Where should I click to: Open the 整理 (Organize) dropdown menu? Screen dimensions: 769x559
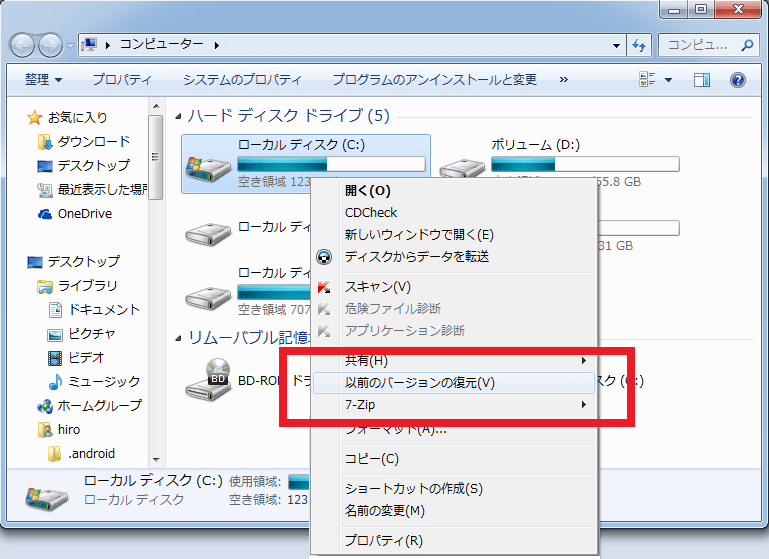[x=43, y=79]
